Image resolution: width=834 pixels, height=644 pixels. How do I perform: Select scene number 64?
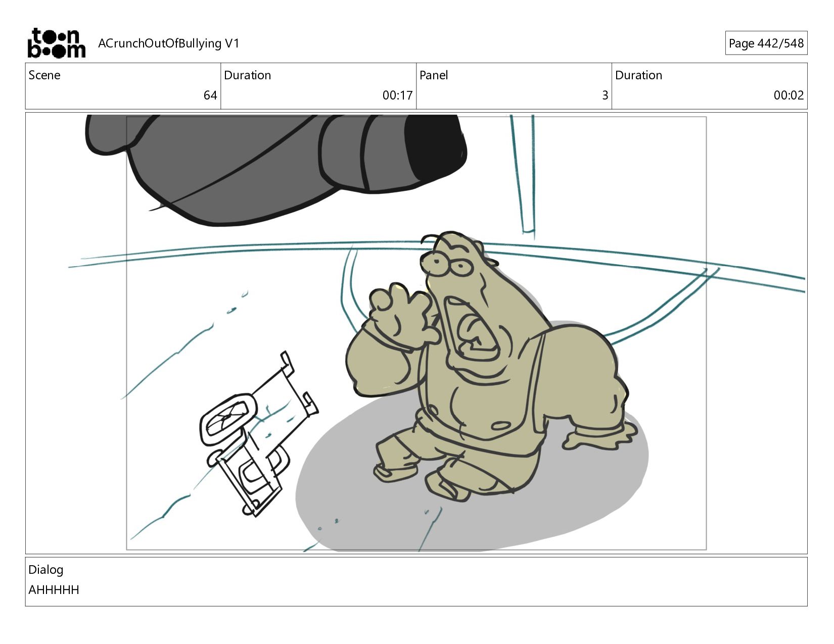click(210, 95)
